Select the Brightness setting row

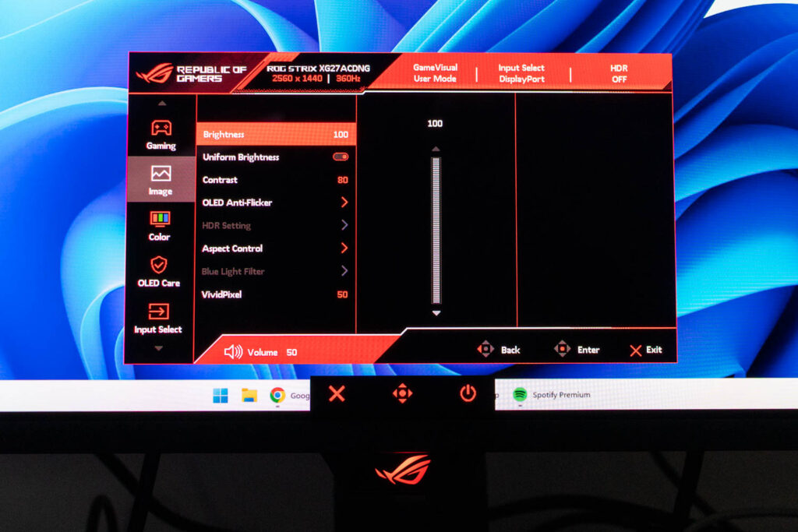275,134
